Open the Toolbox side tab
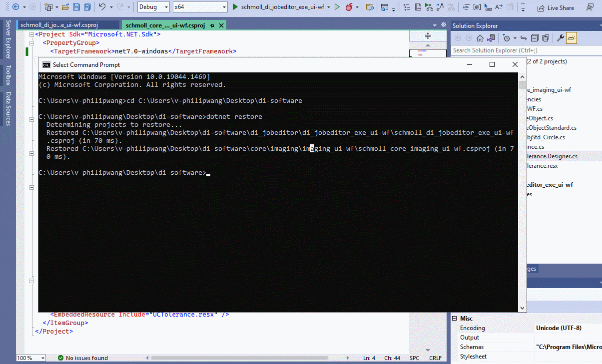This screenshot has width=602, height=364. pos(7,75)
